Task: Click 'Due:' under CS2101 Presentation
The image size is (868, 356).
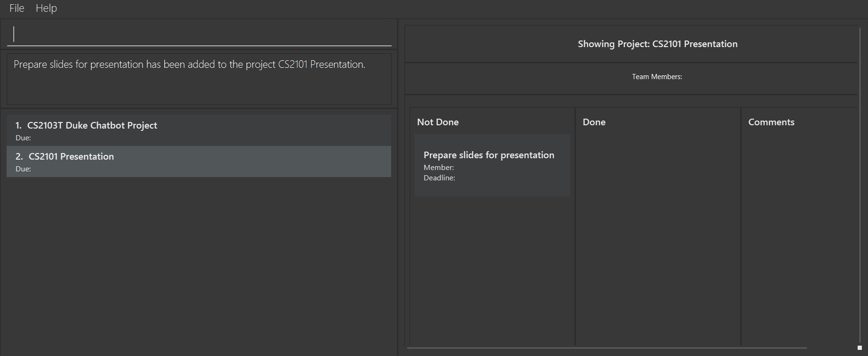Action: click(23, 169)
